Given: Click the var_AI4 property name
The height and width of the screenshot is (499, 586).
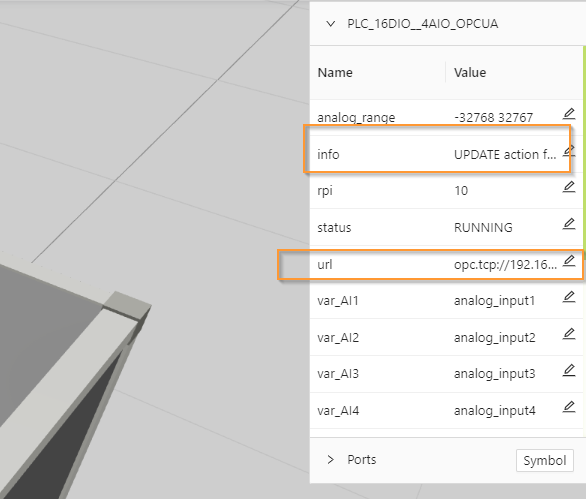Looking at the screenshot, I should (x=338, y=411).
